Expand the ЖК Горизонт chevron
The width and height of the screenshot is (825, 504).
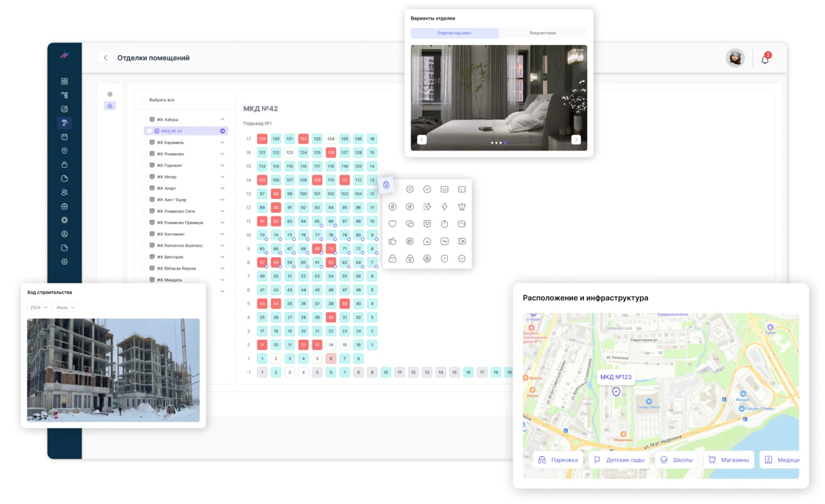(x=223, y=166)
